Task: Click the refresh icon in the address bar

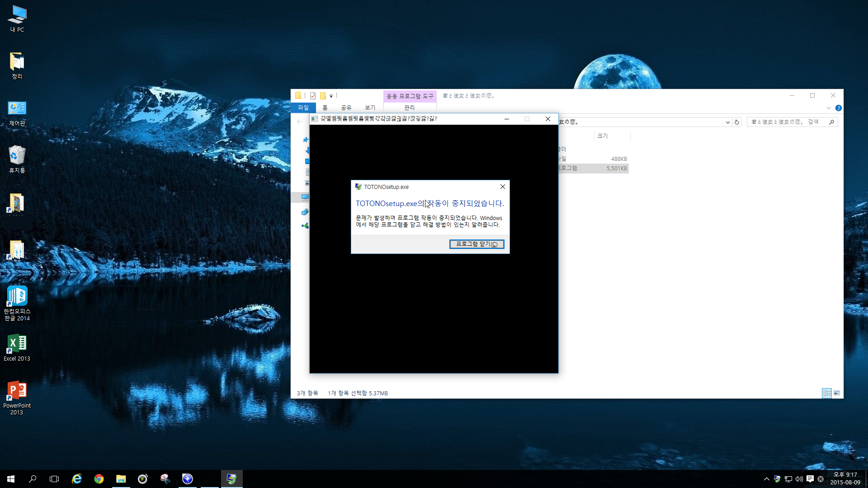Action: (737, 122)
